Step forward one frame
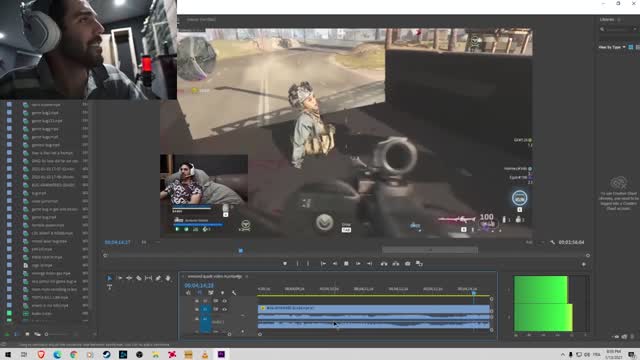640x360 pixels. (x=358, y=264)
